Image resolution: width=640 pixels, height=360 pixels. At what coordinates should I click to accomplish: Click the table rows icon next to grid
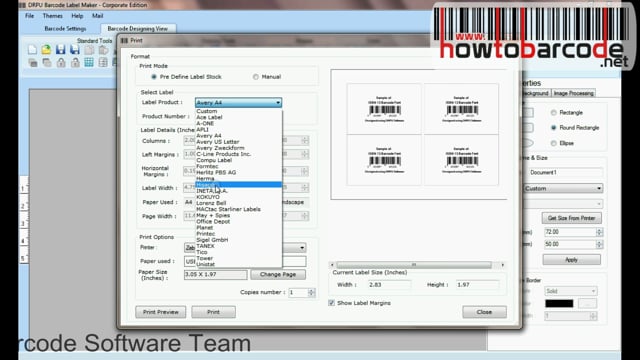pyautogui.click(x=103, y=62)
